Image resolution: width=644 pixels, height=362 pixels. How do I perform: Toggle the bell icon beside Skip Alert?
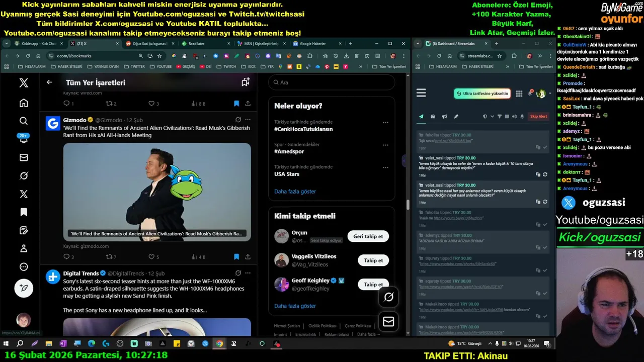pyautogui.click(x=522, y=116)
